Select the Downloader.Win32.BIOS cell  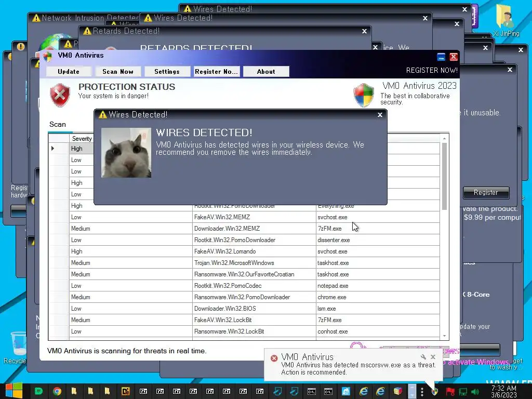tap(254, 309)
